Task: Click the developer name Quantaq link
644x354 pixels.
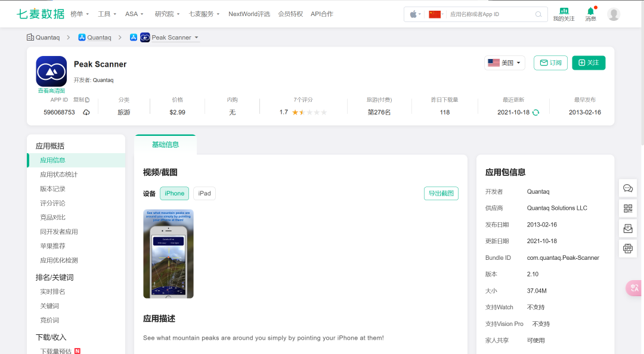Action: [103, 80]
